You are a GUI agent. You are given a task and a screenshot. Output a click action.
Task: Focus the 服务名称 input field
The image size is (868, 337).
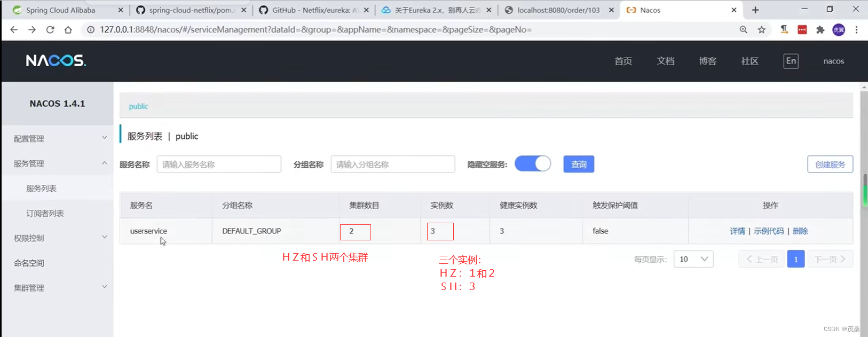click(219, 164)
